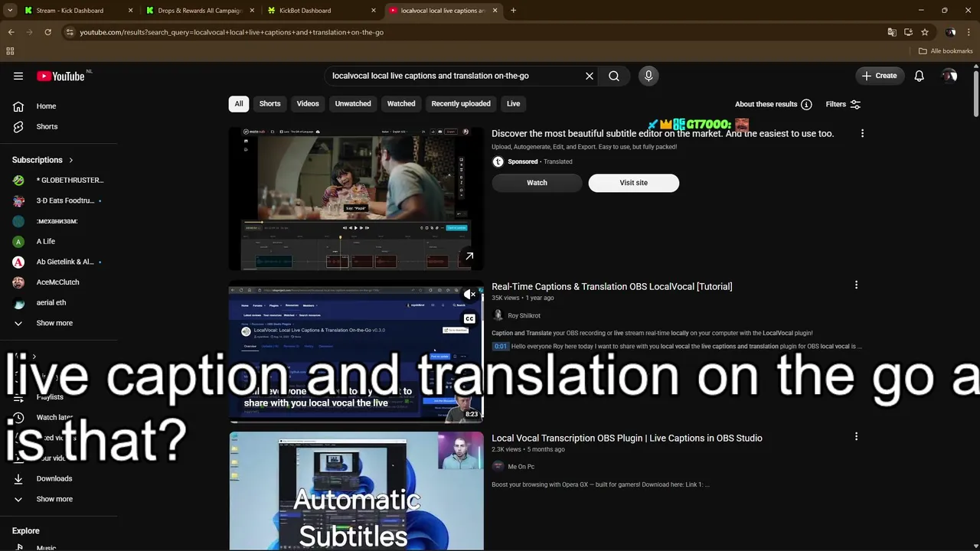This screenshot has width=980, height=551.
Task: Open the notifications bell
Action: coord(919,76)
